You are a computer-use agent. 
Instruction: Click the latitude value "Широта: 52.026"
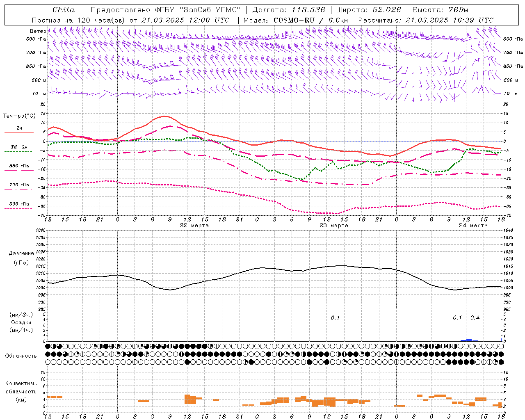(x=368, y=10)
